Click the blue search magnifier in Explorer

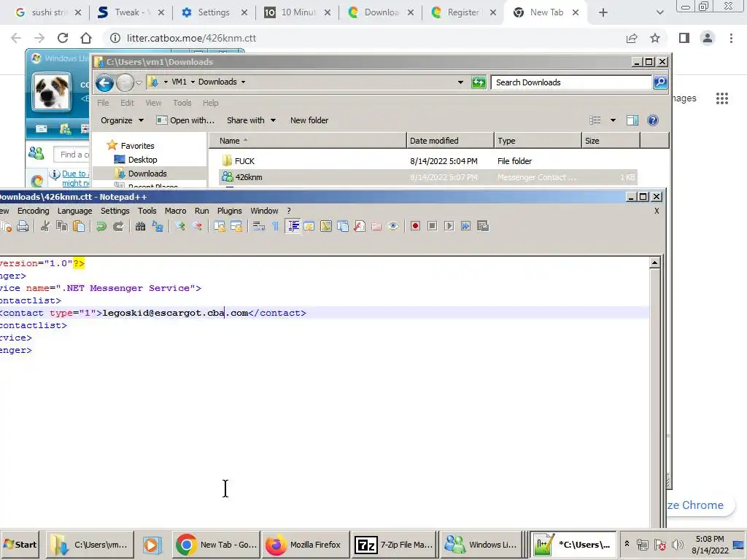click(x=659, y=82)
